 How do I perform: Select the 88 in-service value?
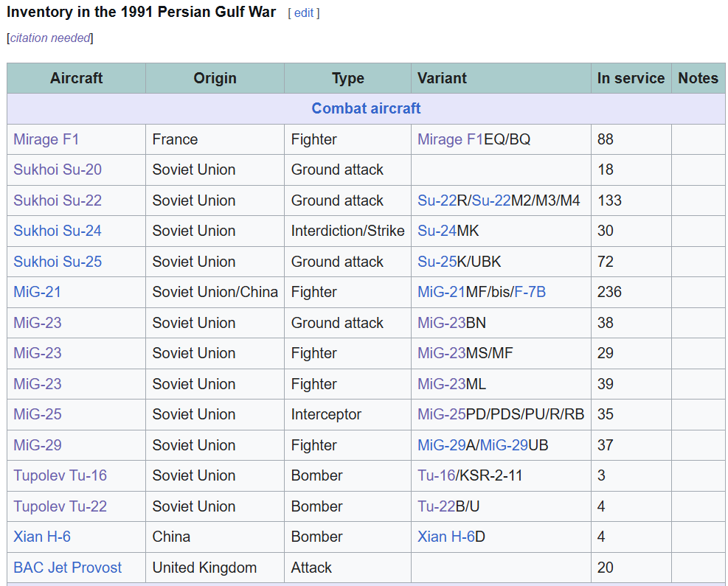point(605,139)
